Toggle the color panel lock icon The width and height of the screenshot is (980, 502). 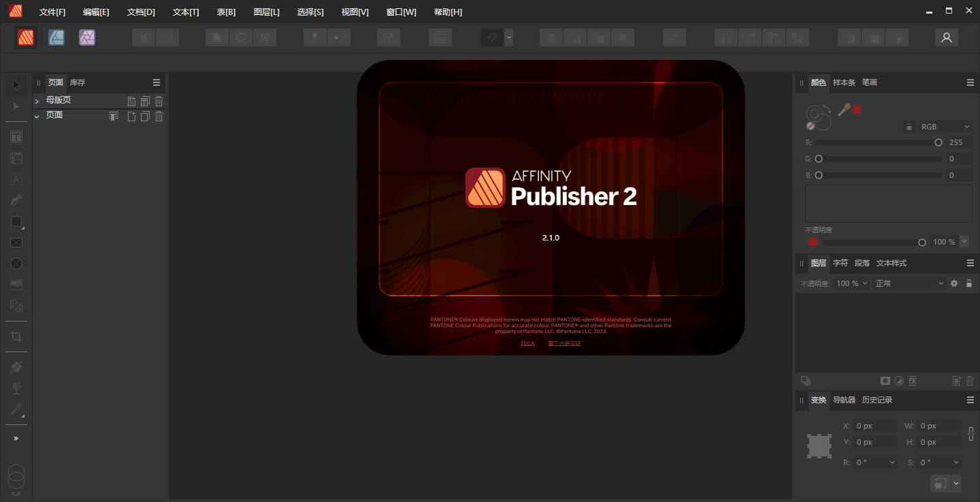[x=909, y=127]
